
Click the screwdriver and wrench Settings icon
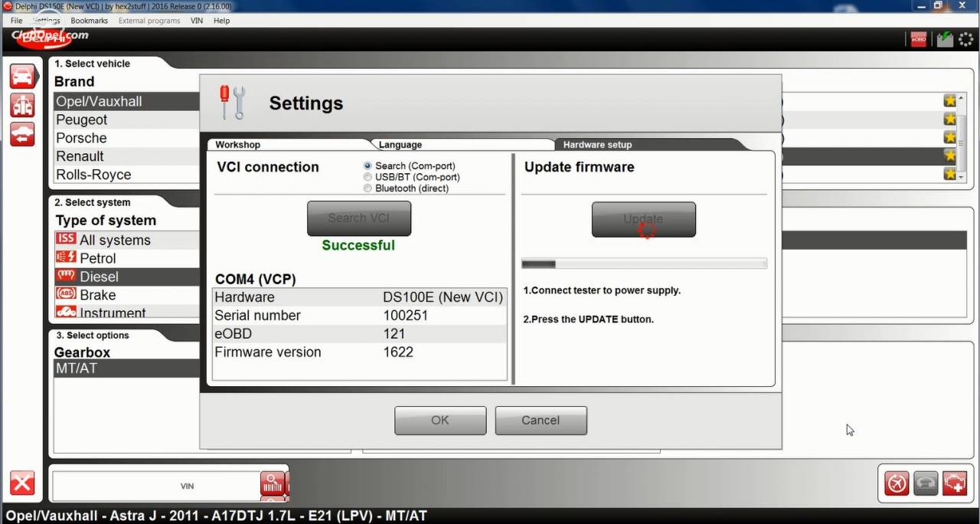point(232,102)
